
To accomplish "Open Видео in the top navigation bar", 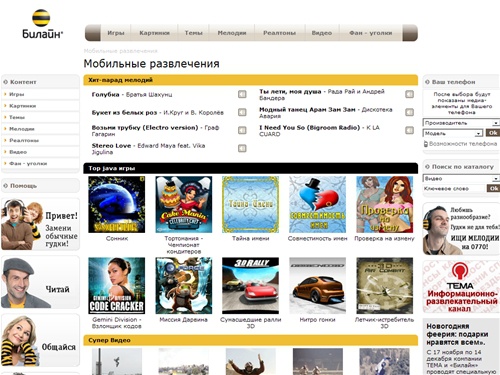I will point(322,33).
